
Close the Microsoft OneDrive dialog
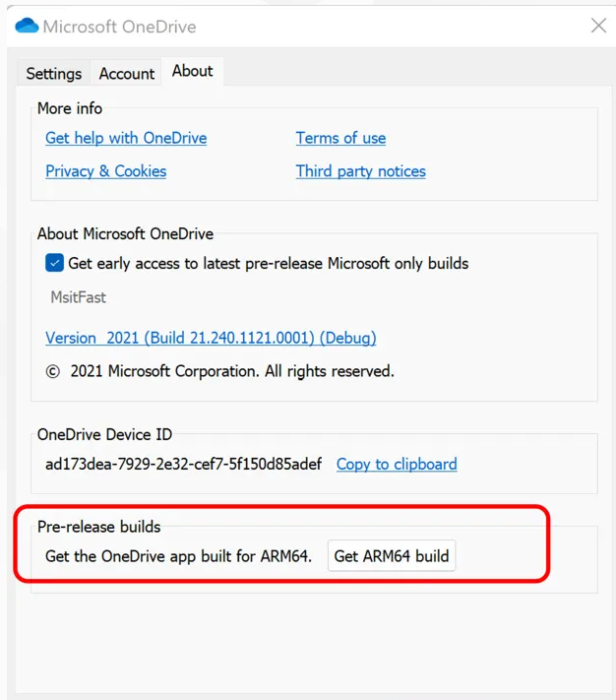(598, 26)
